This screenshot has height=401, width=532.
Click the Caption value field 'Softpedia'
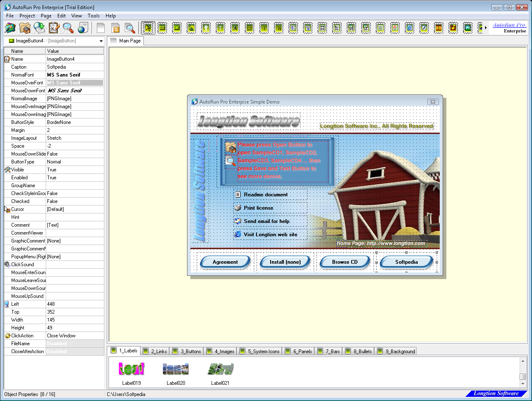pos(75,67)
